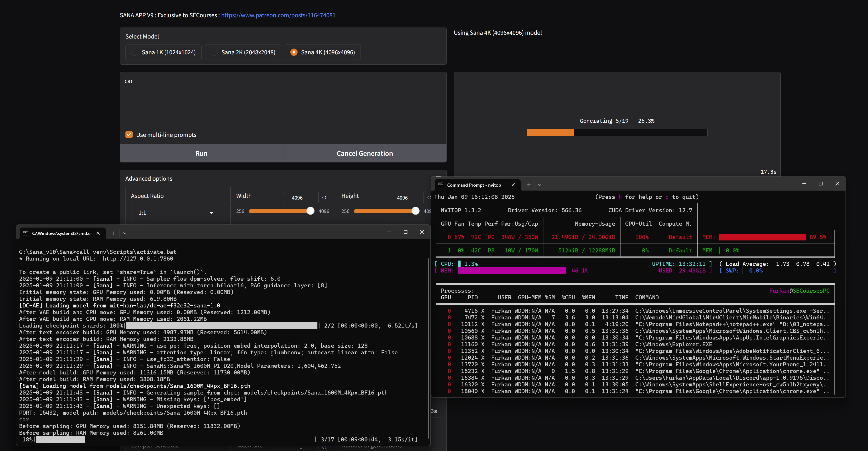Select Sana 2K (2048x2048) model
The width and height of the screenshot is (868, 451).
point(214,52)
